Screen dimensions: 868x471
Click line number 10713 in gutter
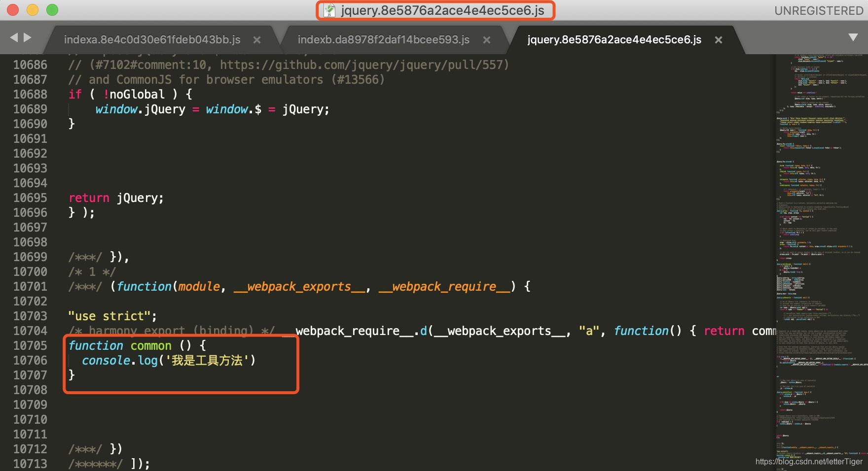point(30,464)
